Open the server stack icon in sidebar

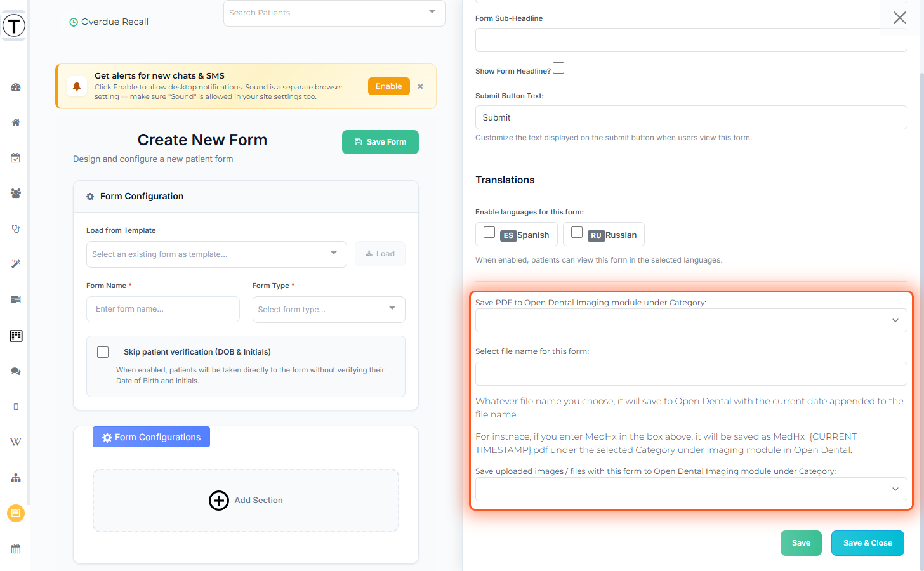pyautogui.click(x=16, y=299)
